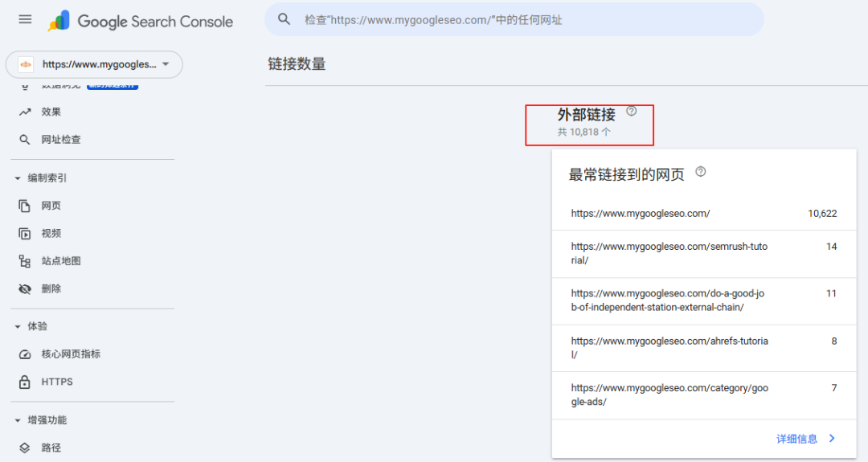Click the 站点地图 sitemap icon

coord(24,261)
